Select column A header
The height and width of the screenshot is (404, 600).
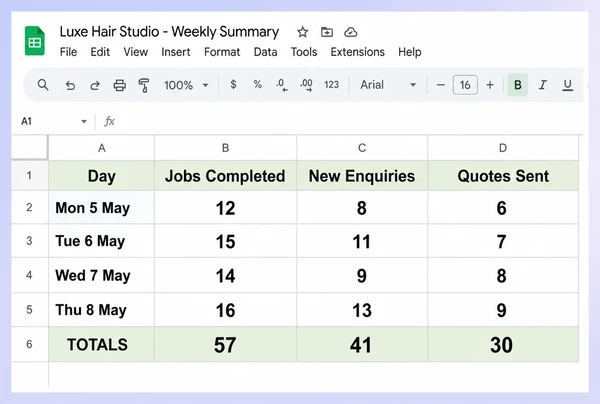[x=101, y=148]
